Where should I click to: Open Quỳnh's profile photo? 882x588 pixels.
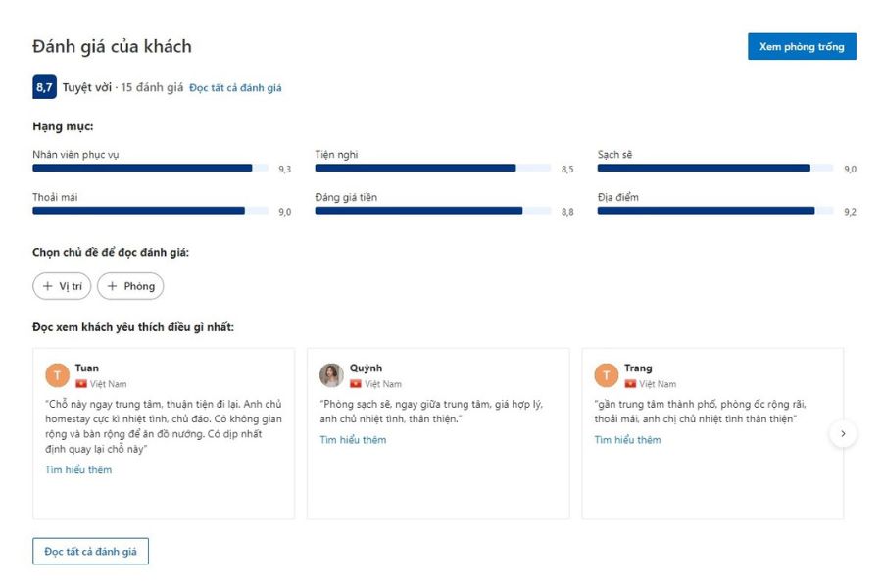(x=332, y=375)
